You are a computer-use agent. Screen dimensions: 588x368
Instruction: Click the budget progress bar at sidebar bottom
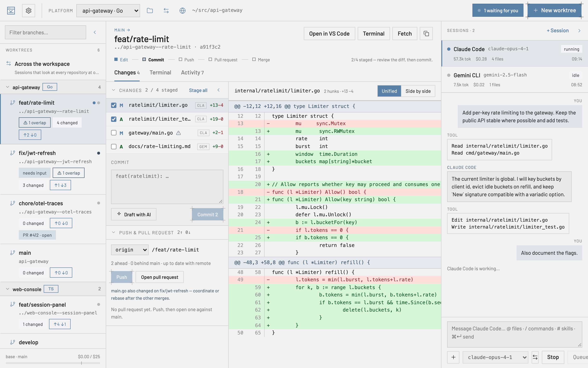(x=53, y=363)
